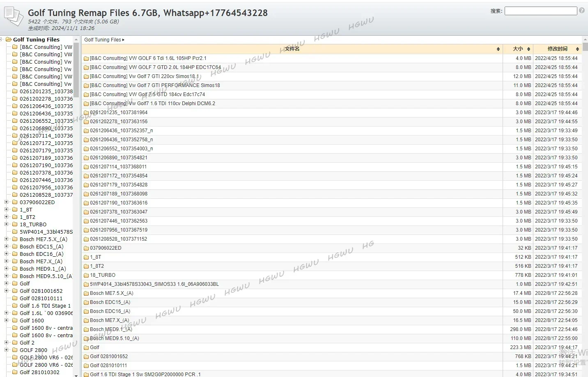Sort the list by the 修改时间 modified column
The image size is (588, 377).
tap(557, 49)
